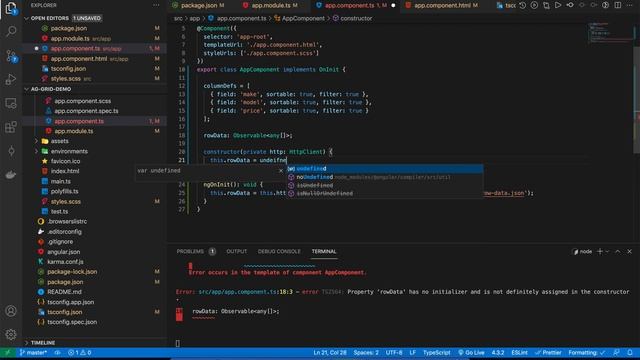The height and width of the screenshot is (360, 640).
Task: Click the run play triangle in editor toolbar
Action: [558, 5]
